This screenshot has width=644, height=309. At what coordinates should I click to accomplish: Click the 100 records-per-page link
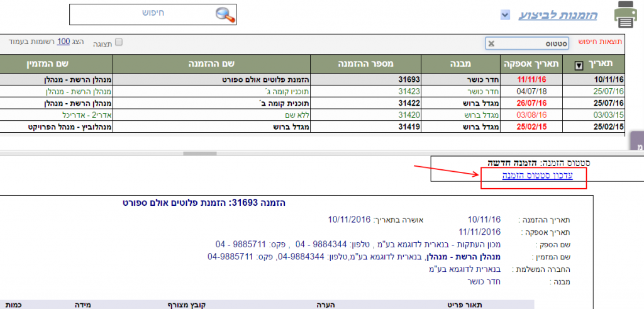click(63, 42)
